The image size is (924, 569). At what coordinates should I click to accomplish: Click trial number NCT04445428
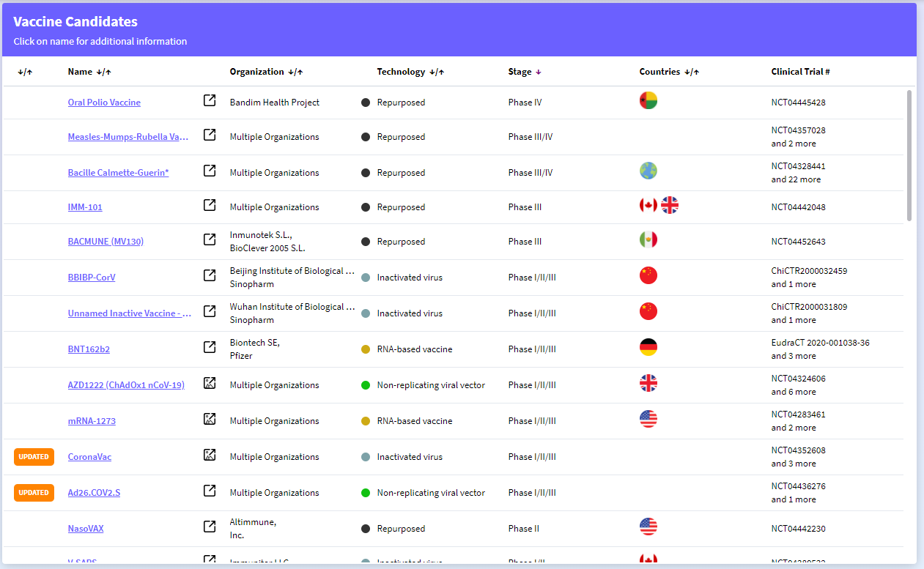[x=798, y=103]
